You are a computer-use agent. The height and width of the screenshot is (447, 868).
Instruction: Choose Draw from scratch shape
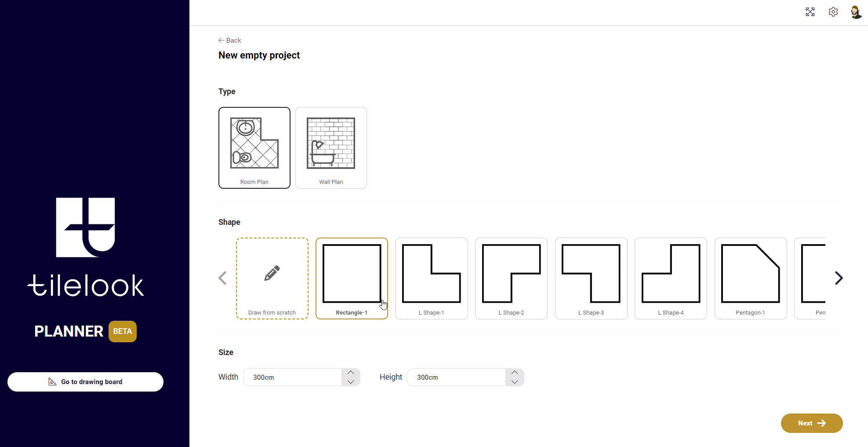[x=272, y=278]
